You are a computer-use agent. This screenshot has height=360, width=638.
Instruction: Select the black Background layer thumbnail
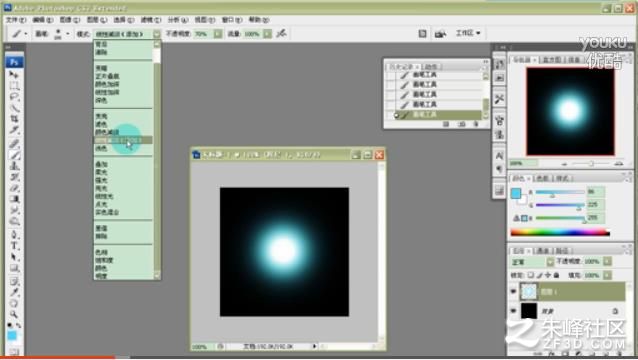pos(529,311)
